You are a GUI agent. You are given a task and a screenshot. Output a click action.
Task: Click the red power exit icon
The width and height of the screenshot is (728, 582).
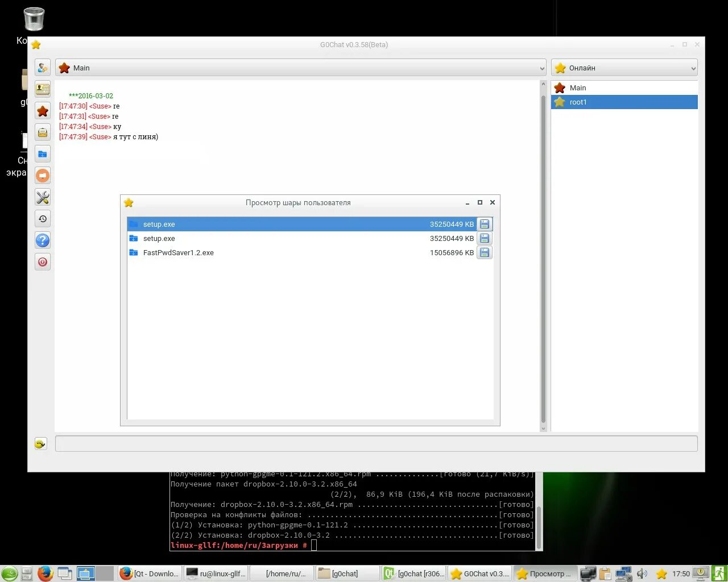tap(43, 262)
